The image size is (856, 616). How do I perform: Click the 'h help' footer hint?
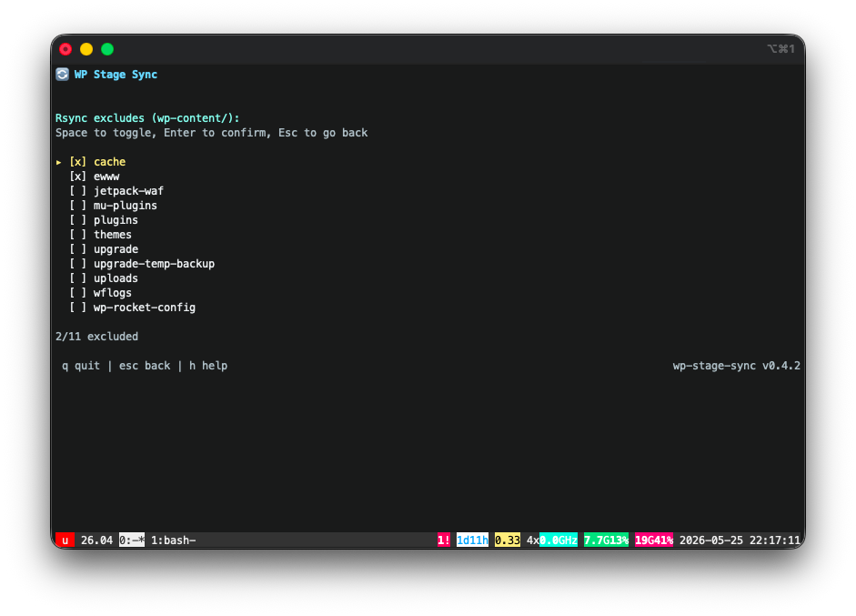click(208, 366)
